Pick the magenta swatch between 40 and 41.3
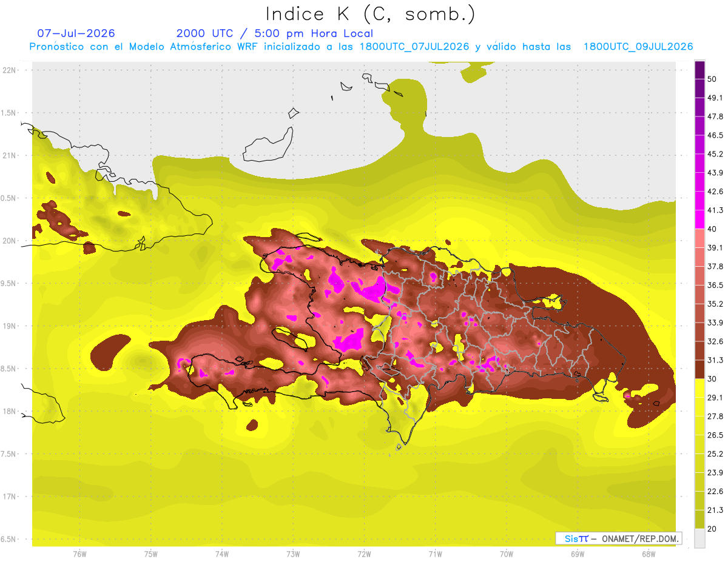This screenshot has height=562, width=728. pyautogui.click(x=699, y=219)
